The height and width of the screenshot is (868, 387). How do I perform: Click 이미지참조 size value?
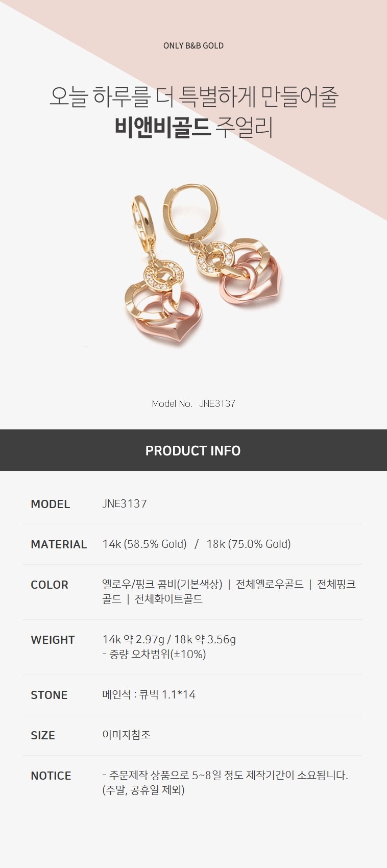point(127,735)
